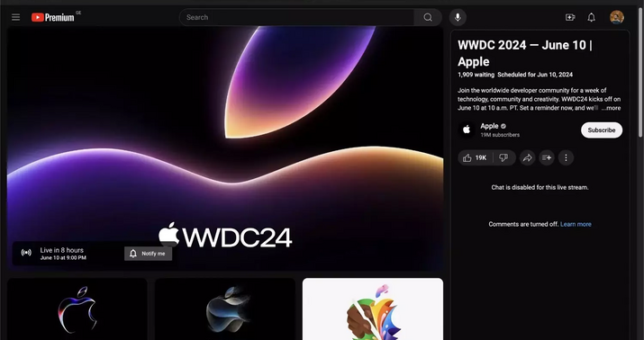Click the '19M subscribers' text

(x=500, y=135)
